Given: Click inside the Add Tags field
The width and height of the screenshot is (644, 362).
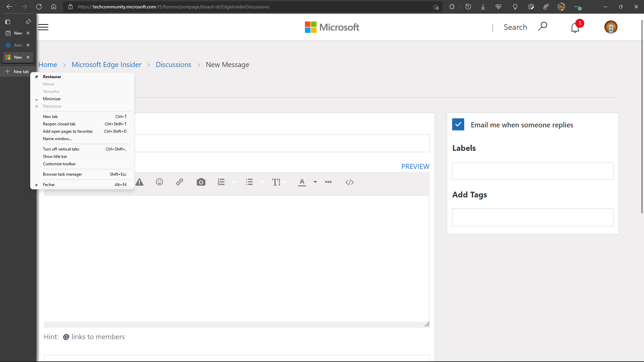Looking at the screenshot, I should [533, 217].
